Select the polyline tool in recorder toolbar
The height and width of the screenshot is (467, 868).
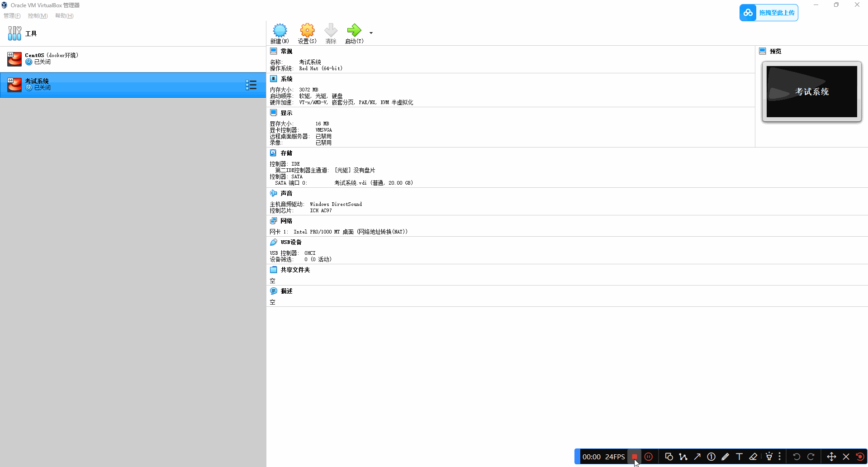683,457
